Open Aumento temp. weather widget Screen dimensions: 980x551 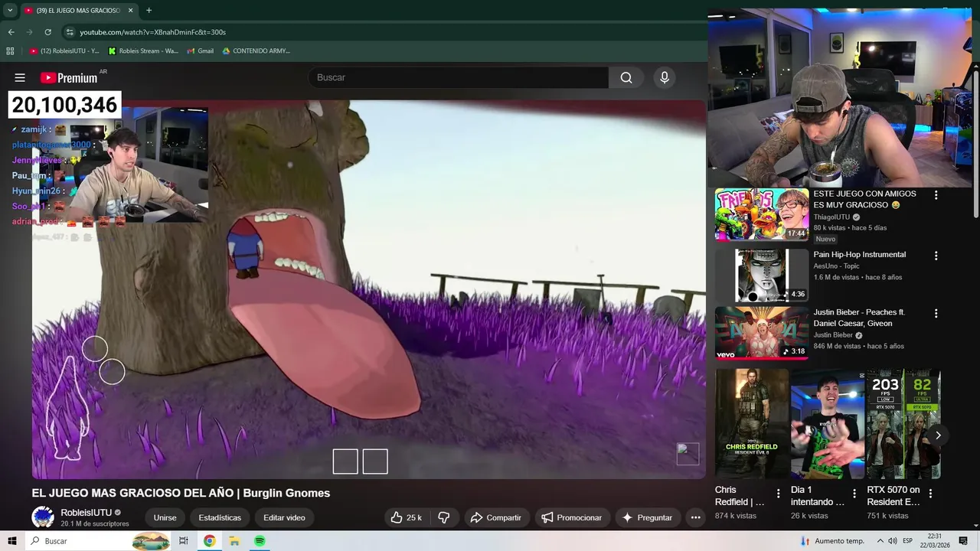tap(832, 541)
